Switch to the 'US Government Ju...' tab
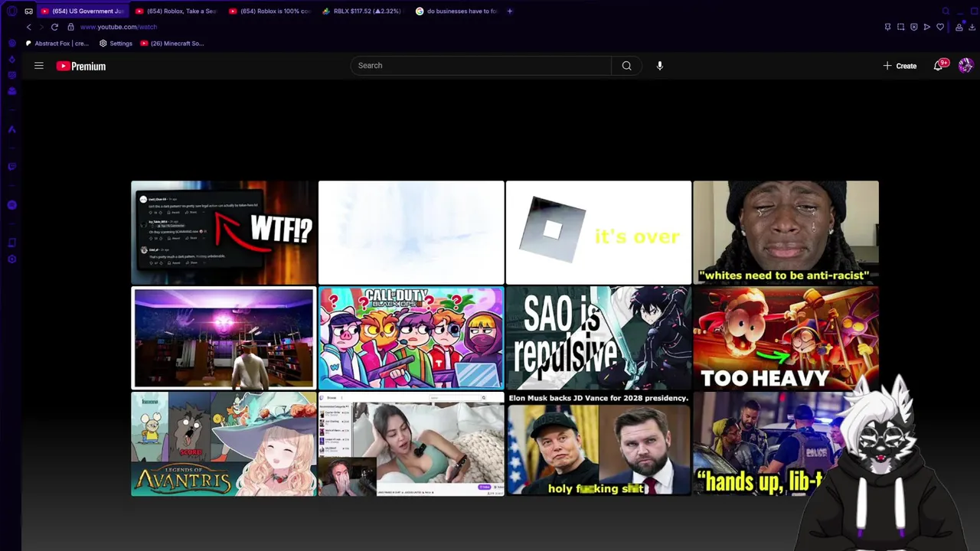Viewport: 980px width, 551px height. (x=82, y=11)
